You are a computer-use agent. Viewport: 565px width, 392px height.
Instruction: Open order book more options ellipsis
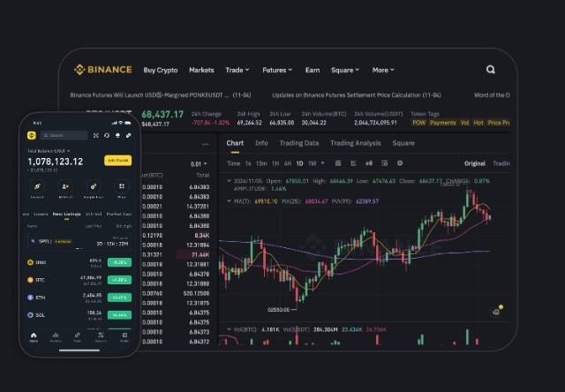pyautogui.click(x=206, y=144)
